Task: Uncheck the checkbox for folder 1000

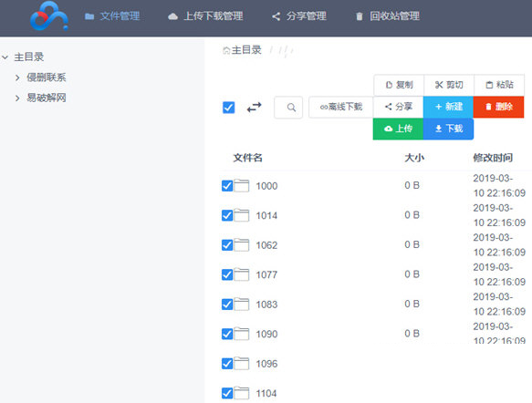Action: click(x=227, y=186)
